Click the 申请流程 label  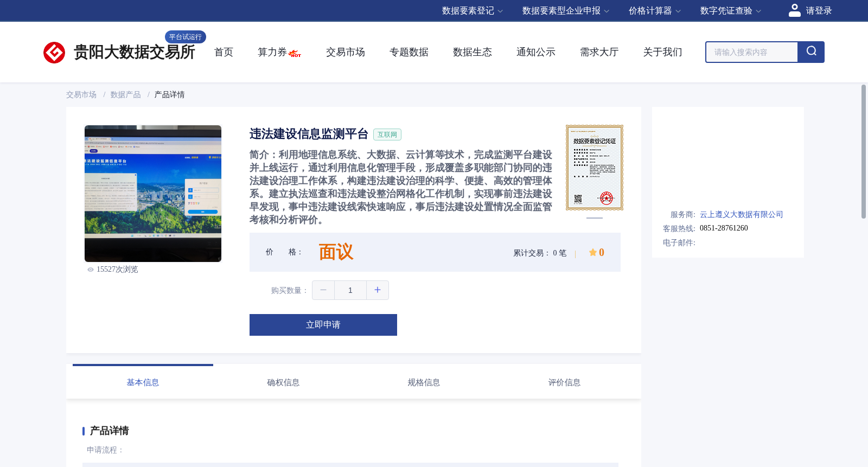pos(105,450)
